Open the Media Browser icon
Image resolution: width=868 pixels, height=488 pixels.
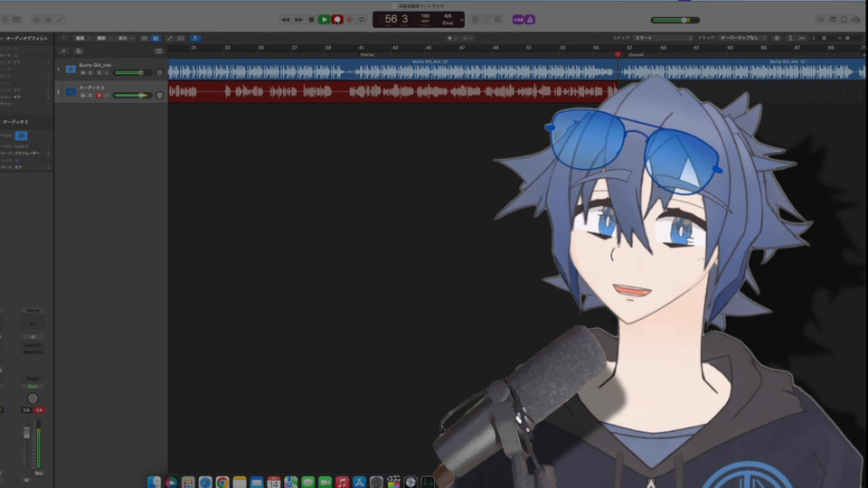pyautogui.click(x=856, y=19)
